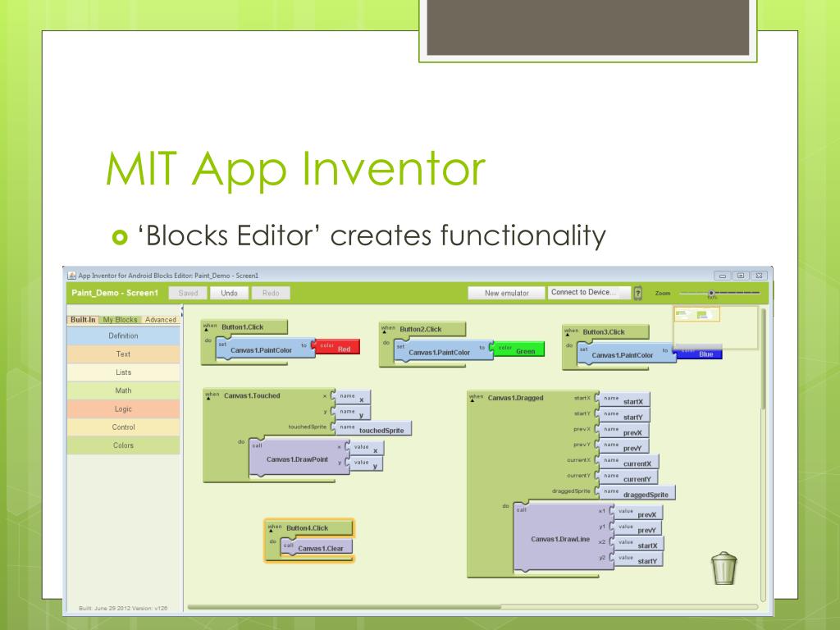This screenshot has height=630, width=840.
Task: Select the Blue color block
Action: coord(700,354)
